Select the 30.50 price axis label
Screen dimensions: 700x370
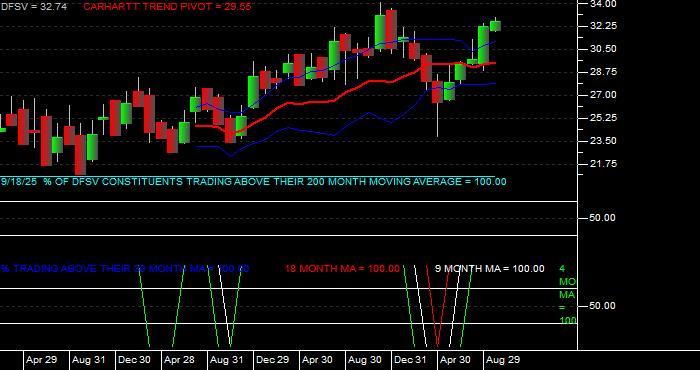tap(603, 49)
